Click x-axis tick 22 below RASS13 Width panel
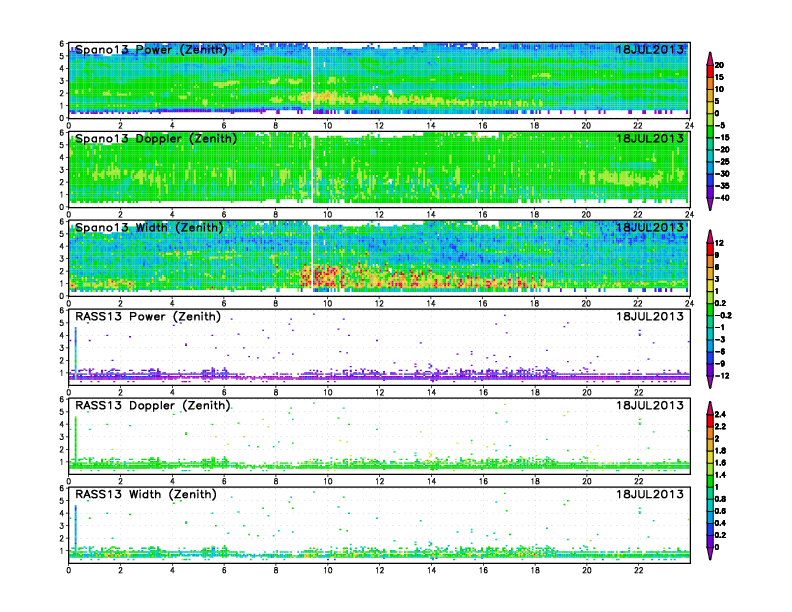The width and height of the screenshot is (792, 612). pyautogui.click(x=638, y=570)
